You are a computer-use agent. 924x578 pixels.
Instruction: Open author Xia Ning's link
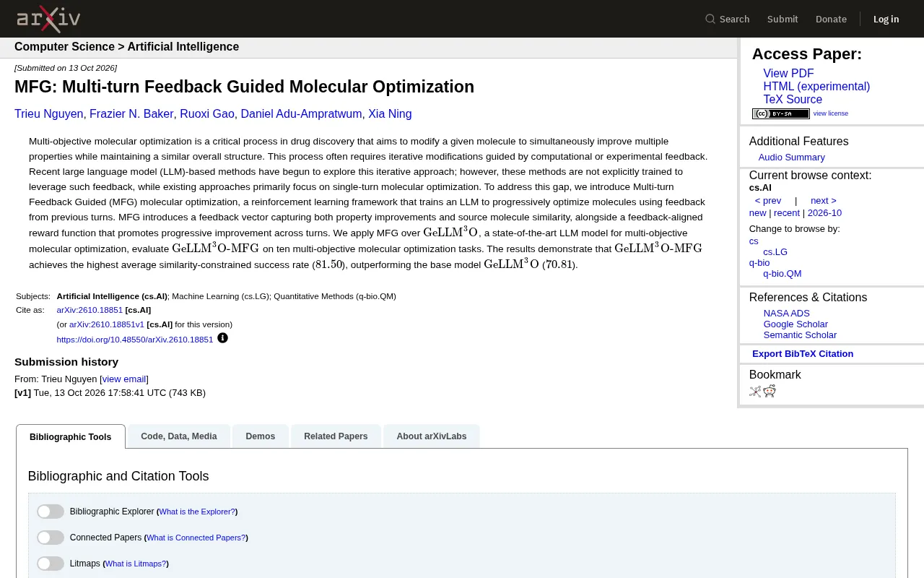390,114
